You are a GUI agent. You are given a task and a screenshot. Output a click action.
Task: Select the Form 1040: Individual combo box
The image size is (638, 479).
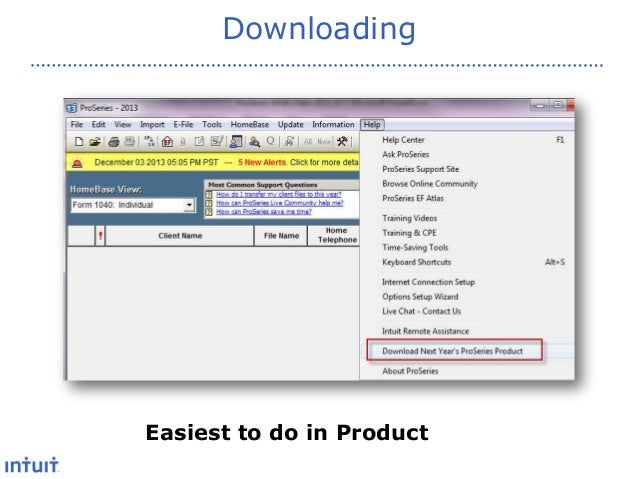(133, 205)
